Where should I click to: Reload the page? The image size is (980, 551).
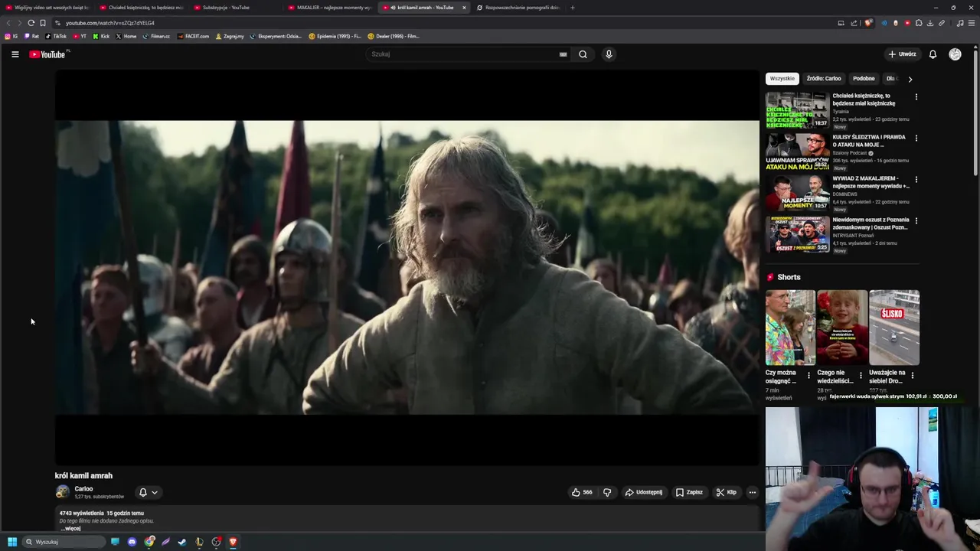31,23
